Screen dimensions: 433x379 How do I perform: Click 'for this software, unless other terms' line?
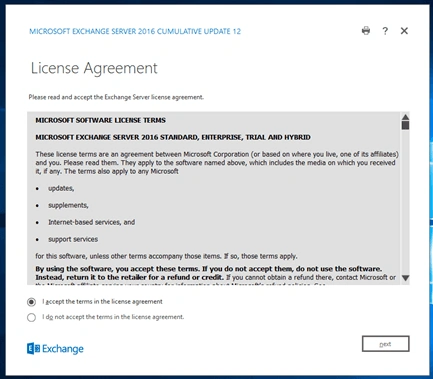pos(166,256)
